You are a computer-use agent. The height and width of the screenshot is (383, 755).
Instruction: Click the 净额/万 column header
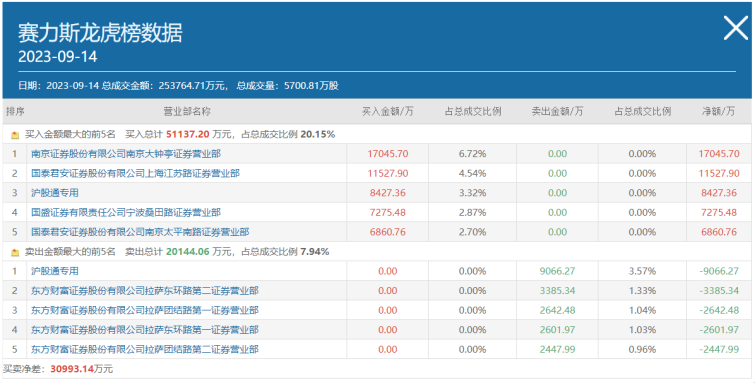pyautogui.click(x=719, y=111)
